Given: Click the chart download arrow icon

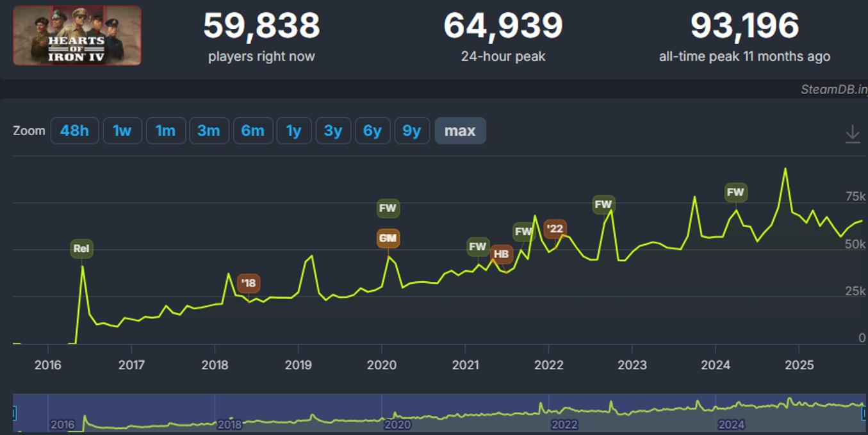Looking at the screenshot, I should click(852, 133).
